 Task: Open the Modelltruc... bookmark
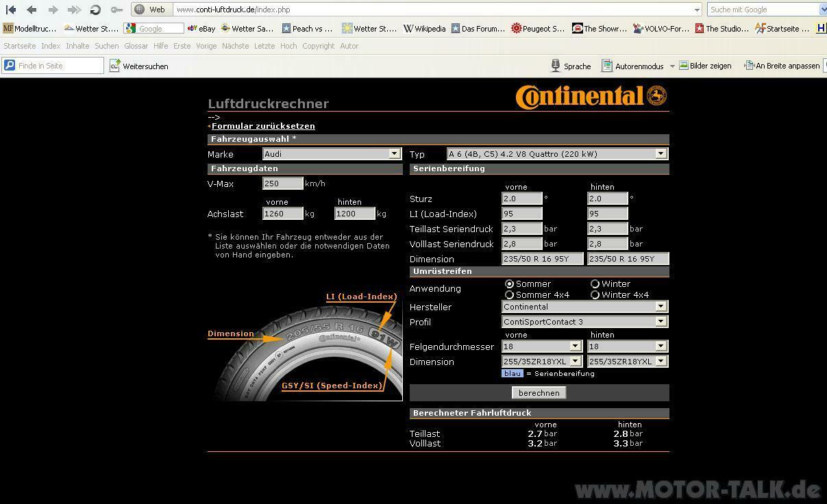pyautogui.click(x=30, y=28)
